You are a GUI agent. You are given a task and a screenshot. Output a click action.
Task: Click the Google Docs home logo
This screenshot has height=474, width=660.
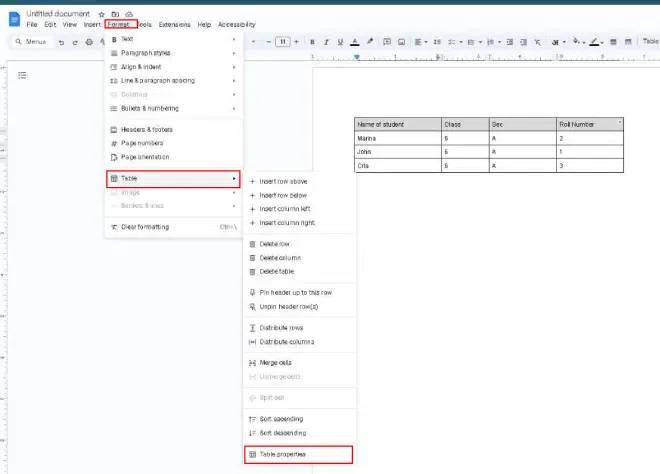(14, 19)
